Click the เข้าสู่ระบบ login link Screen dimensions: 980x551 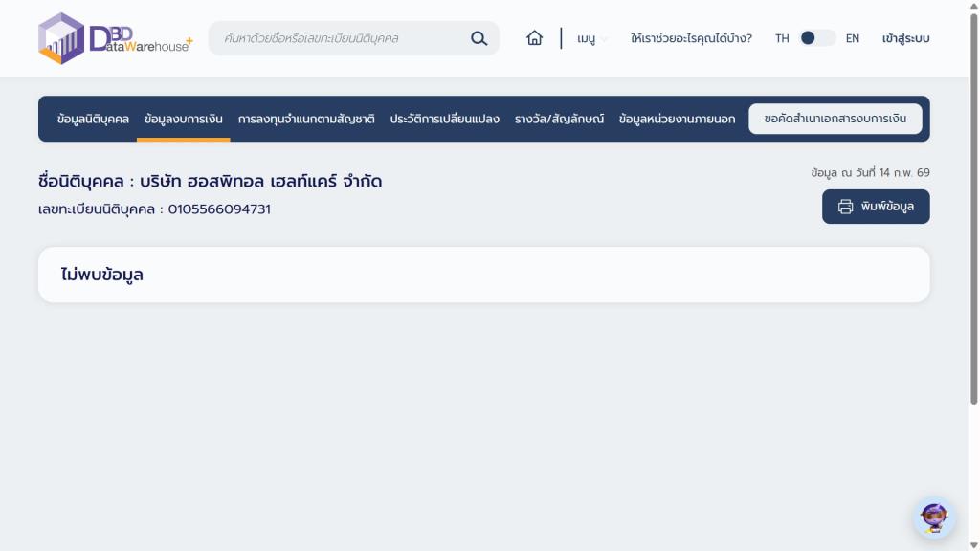pos(905,38)
